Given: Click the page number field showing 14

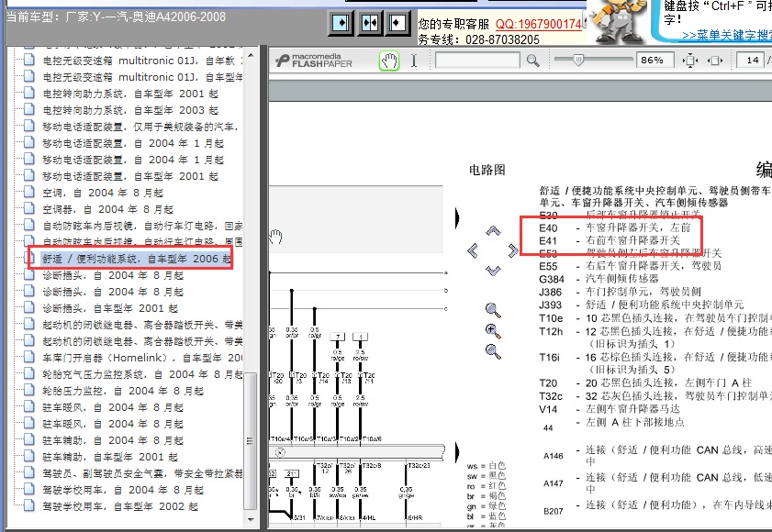Looking at the screenshot, I should tap(750, 61).
